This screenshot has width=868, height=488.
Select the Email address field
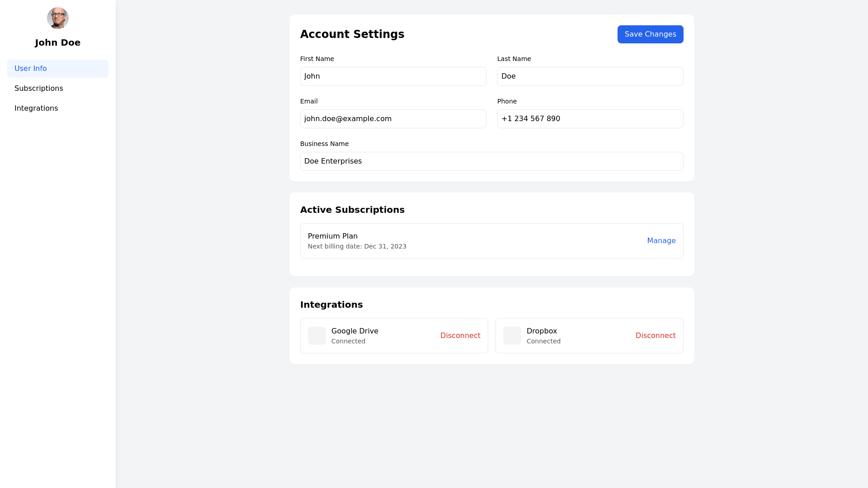393,119
